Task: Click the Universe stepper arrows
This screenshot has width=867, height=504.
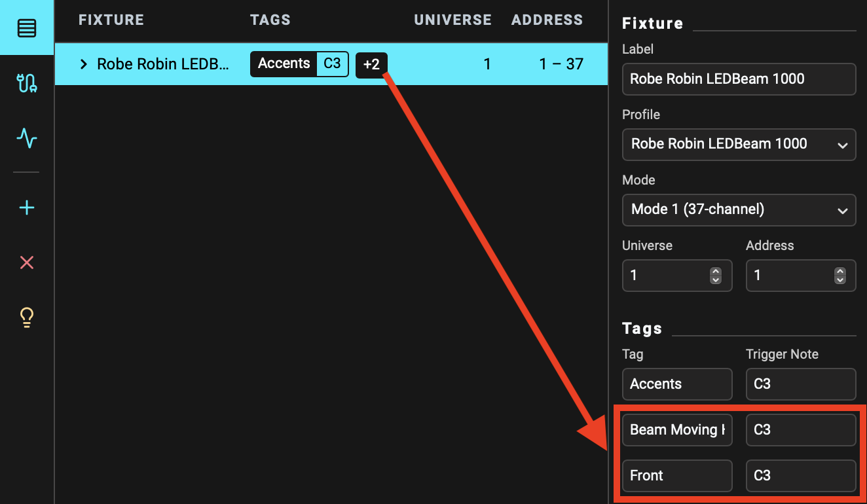Action: click(x=716, y=276)
